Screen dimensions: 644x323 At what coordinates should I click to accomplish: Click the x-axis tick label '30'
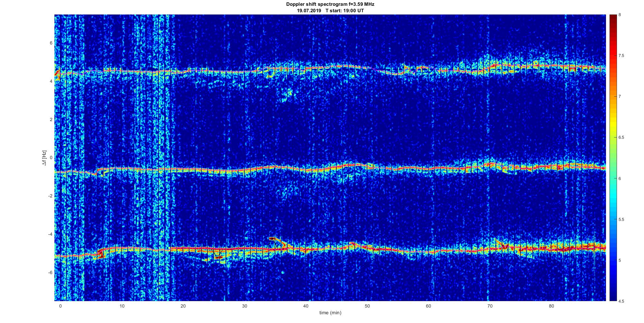pyautogui.click(x=244, y=306)
